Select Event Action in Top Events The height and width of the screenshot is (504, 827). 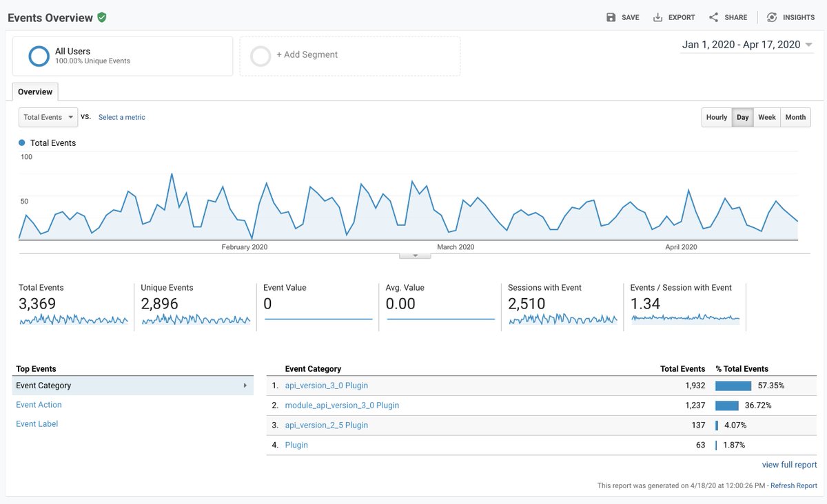tap(39, 405)
